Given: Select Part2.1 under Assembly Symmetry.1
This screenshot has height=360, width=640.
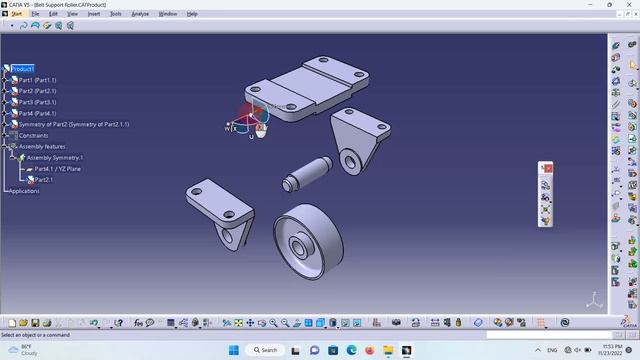Looking at the screenshot, I should click(x=44, y=180).
